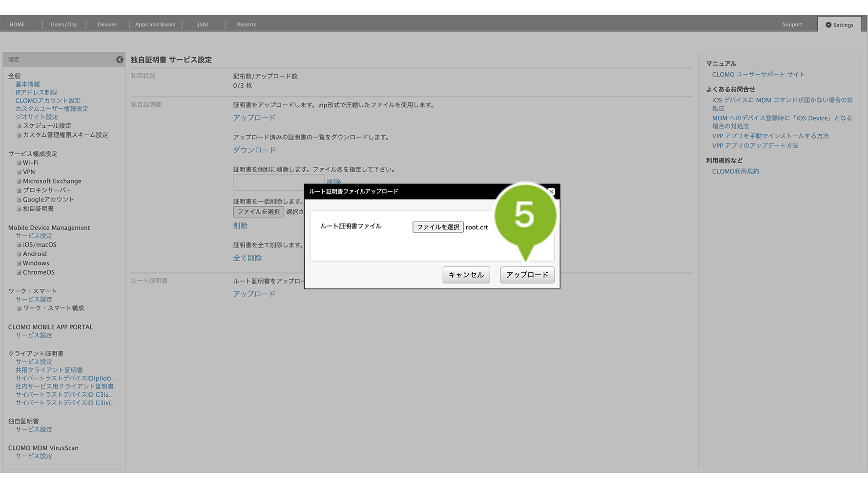
Task: Expand the Wi-Fi tree item
Action: point(19,163)
